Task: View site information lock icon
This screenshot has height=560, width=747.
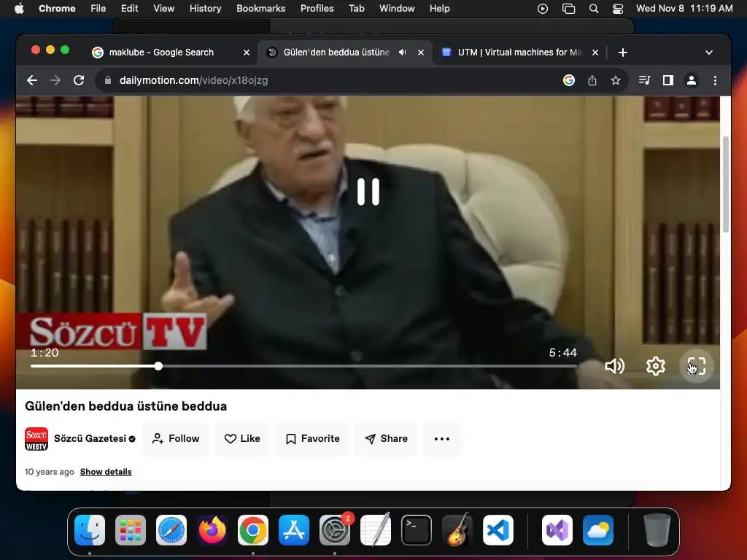Action: (108, 80)
